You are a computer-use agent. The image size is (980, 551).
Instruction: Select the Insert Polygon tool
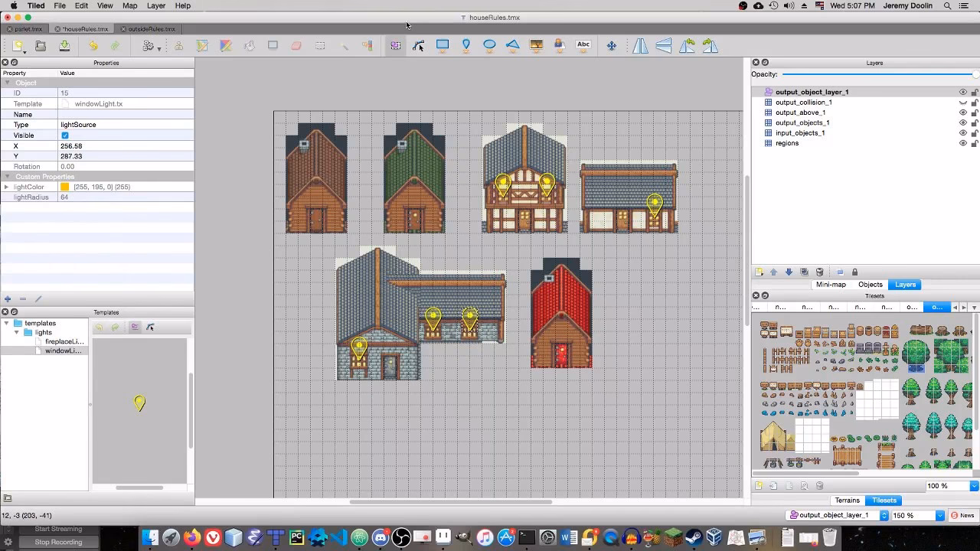click(x=513, y=45)
